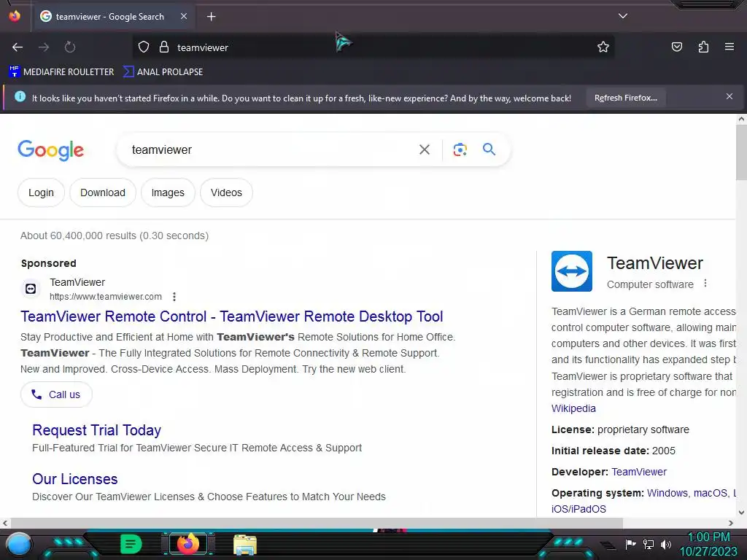Image resolution: width=747 pixels, height=560 pixels.
Task: Select the Images filter chip
Action: click(x=168, y=192)
